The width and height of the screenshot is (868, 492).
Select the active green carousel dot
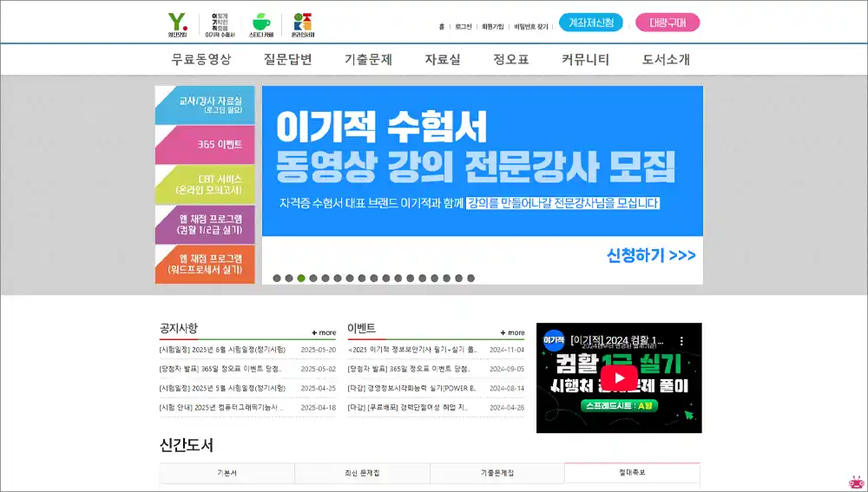point(301,279)
